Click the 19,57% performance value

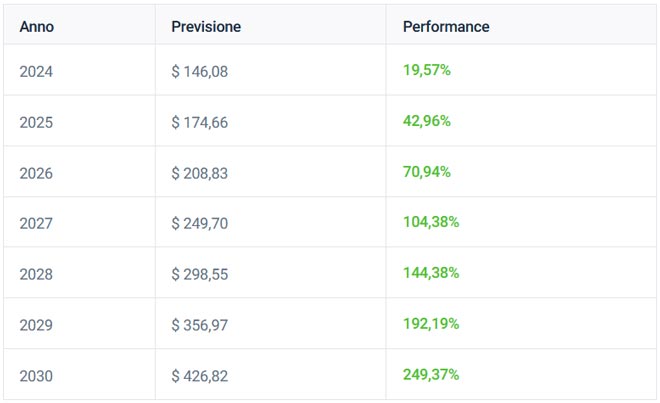pos(427,70)
